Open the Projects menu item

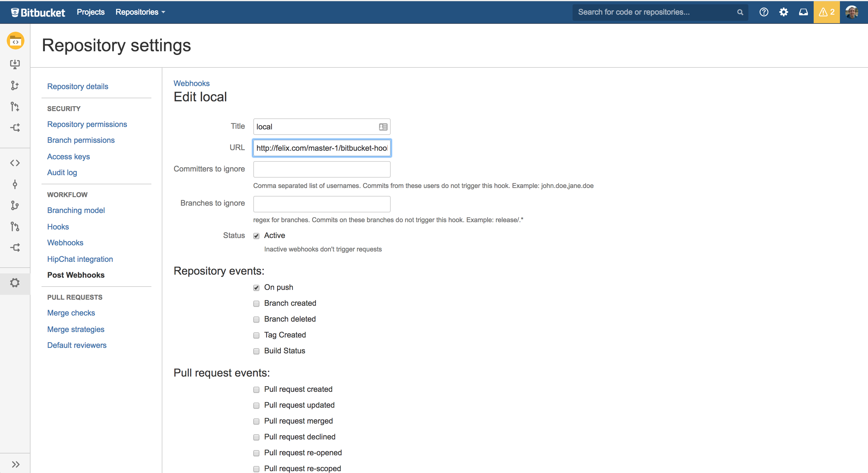click(91, 12)
